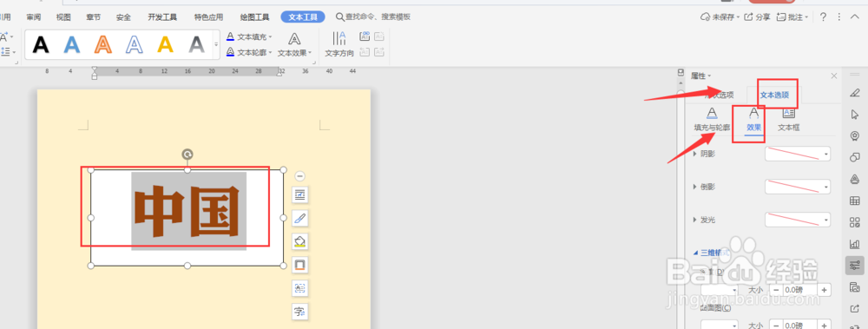
Task: Click the shape fill bucket floating icon
Action: pyautogui.click(x=300, y=241)
